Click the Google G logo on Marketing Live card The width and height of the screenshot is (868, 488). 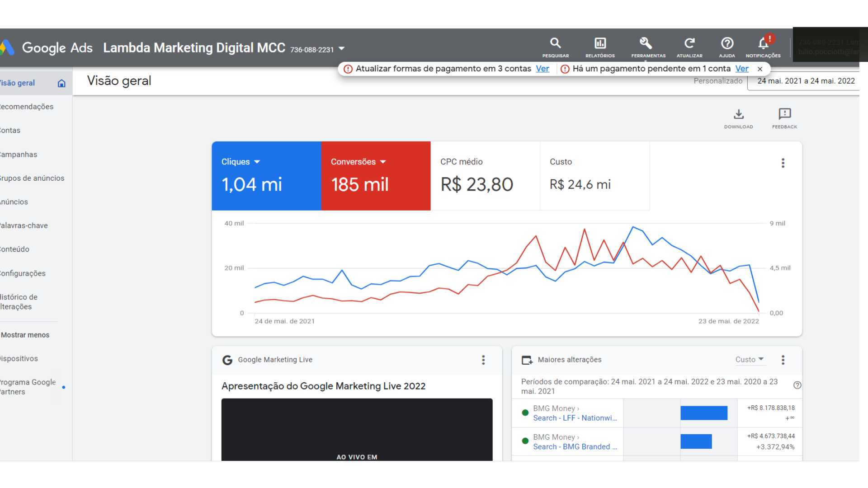pos(227,360)
